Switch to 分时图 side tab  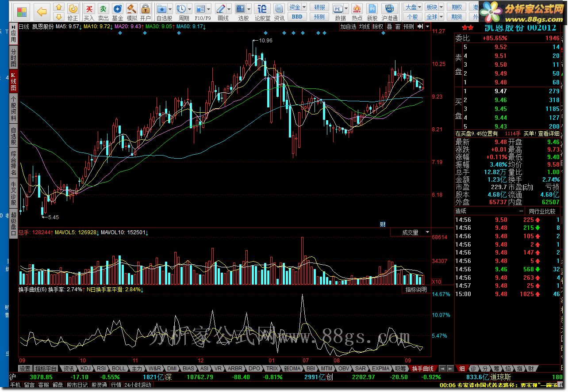14,58
